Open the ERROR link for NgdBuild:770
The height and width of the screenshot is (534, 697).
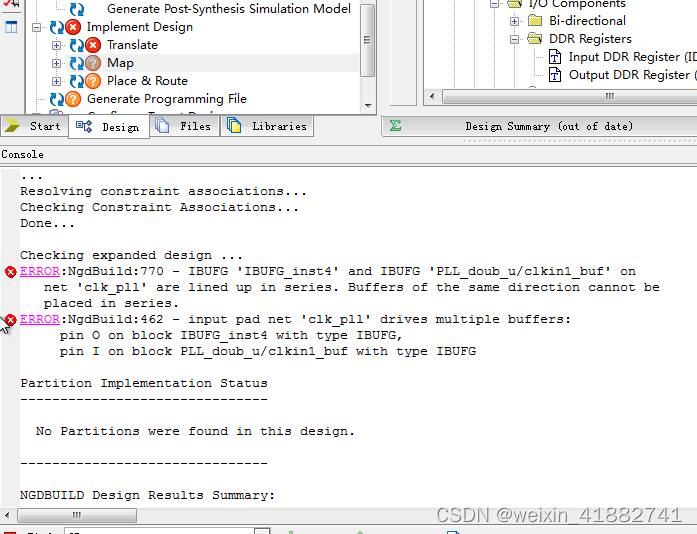point(40,271)
